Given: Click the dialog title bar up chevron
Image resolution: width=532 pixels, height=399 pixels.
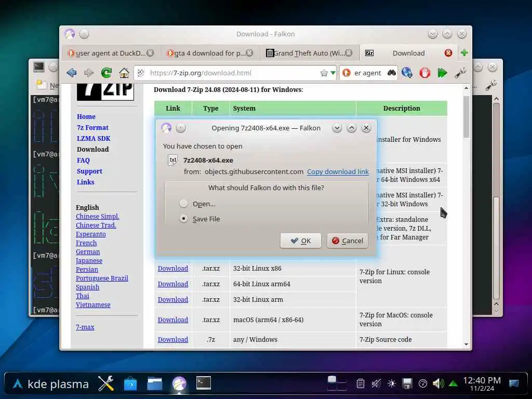Looking at the screenshot, I should (x=352, y=128).
